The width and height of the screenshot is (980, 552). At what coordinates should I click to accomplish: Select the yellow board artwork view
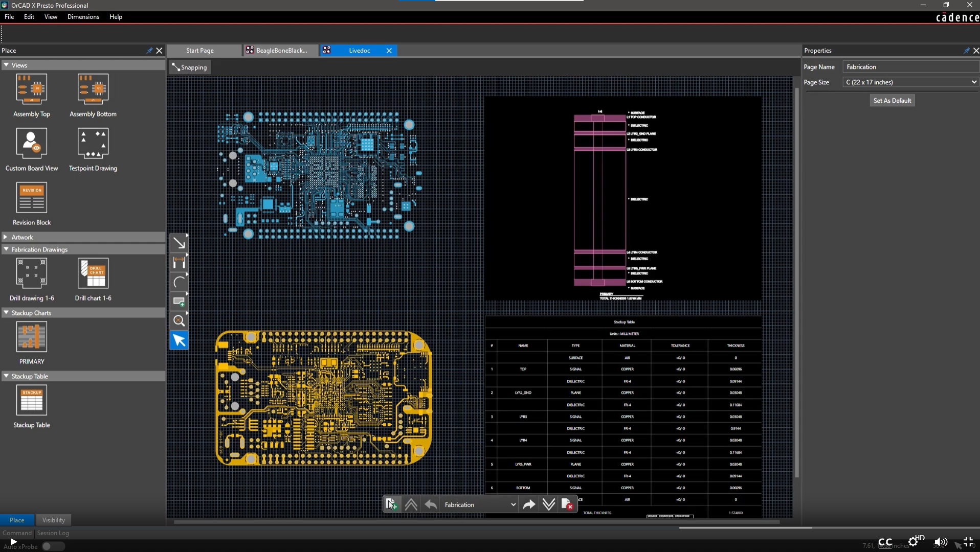323,398
